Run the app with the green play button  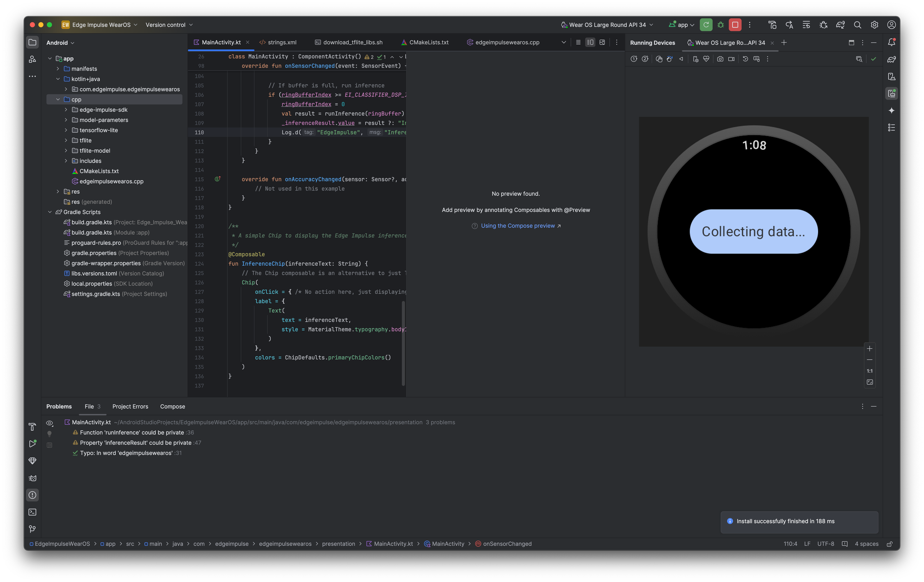pos(706,24)
